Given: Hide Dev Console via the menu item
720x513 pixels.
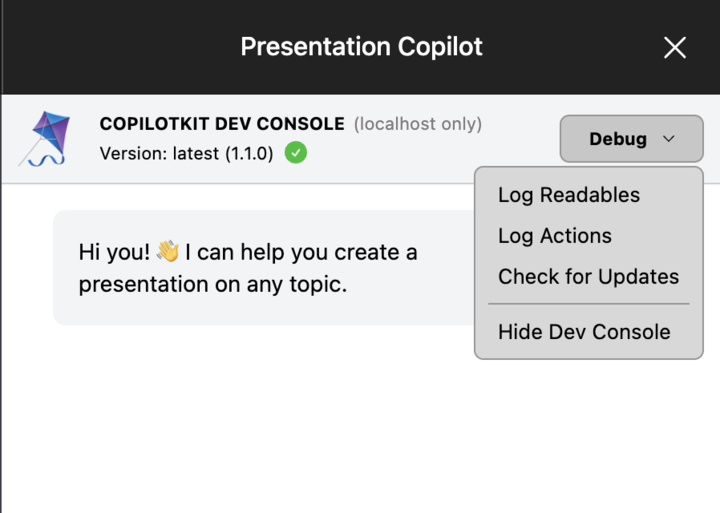Looking at the screenshot, I should 584,332.
